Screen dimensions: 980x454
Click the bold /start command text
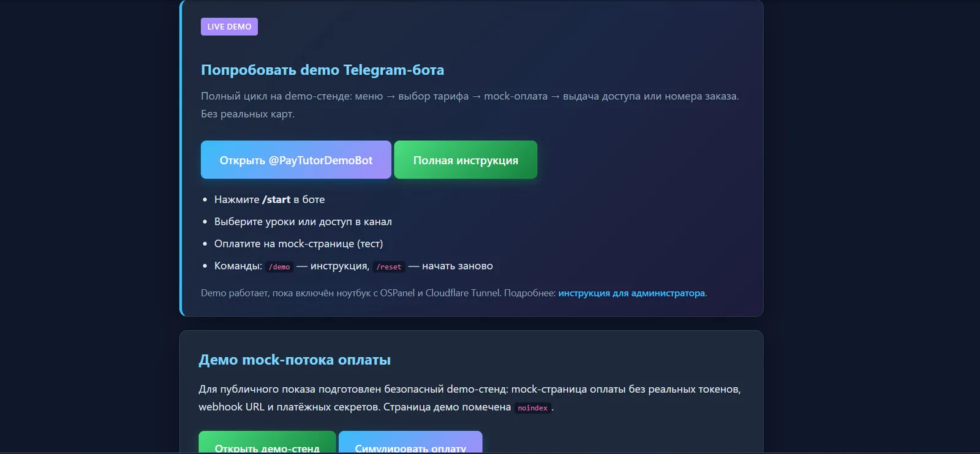pyautogui.click(x=276, y=199)
